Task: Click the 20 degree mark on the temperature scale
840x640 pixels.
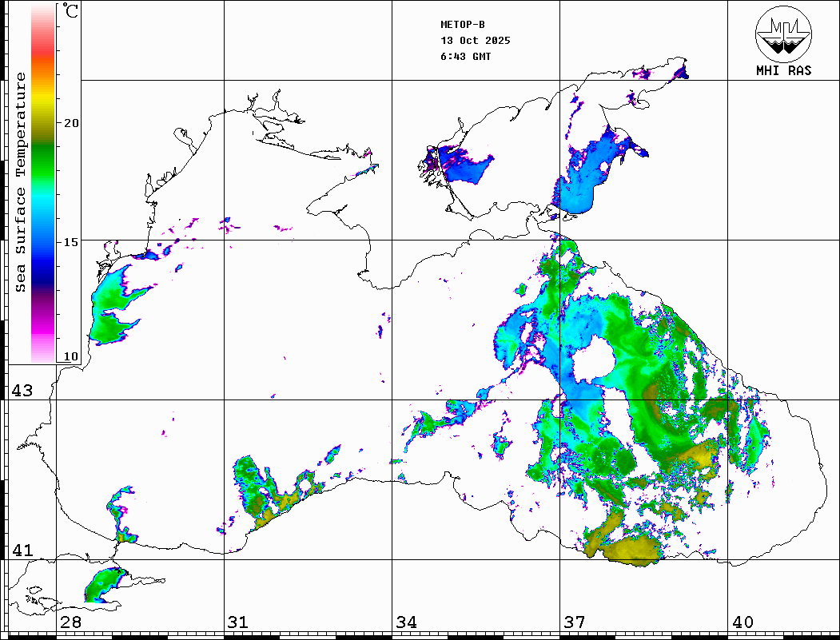Action: (x=71, y=123)
